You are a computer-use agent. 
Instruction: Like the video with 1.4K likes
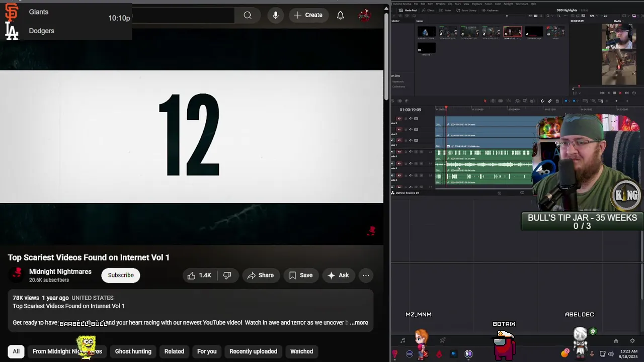pyautogui.click(x=199, y=275)
